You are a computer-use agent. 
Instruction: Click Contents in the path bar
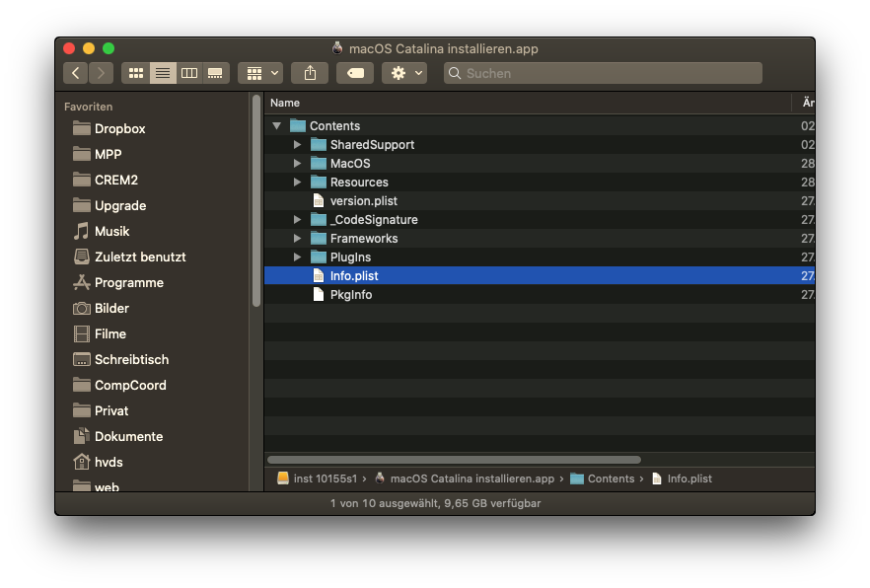(x=603, y=478)
